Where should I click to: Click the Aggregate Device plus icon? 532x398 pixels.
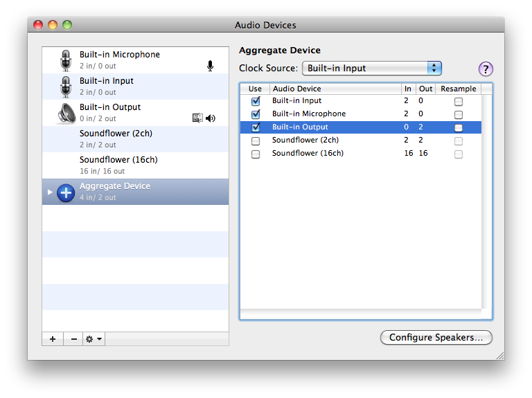click(66, 192)
